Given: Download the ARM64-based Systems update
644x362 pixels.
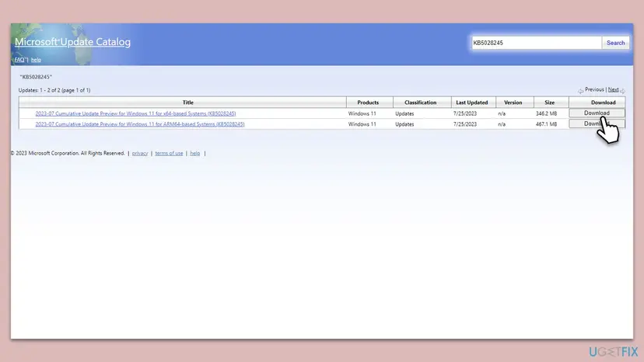Looking at the screenshot, I should [x=597, y=124].
